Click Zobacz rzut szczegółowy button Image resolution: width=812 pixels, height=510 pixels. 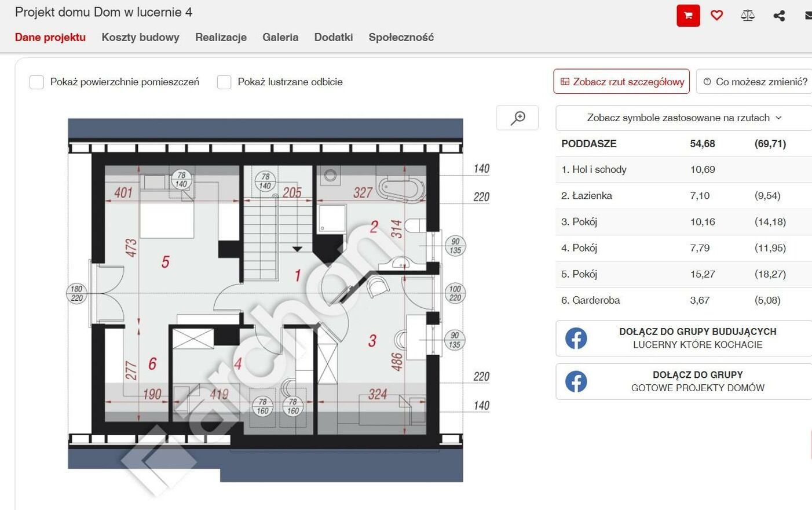point(621,82)
